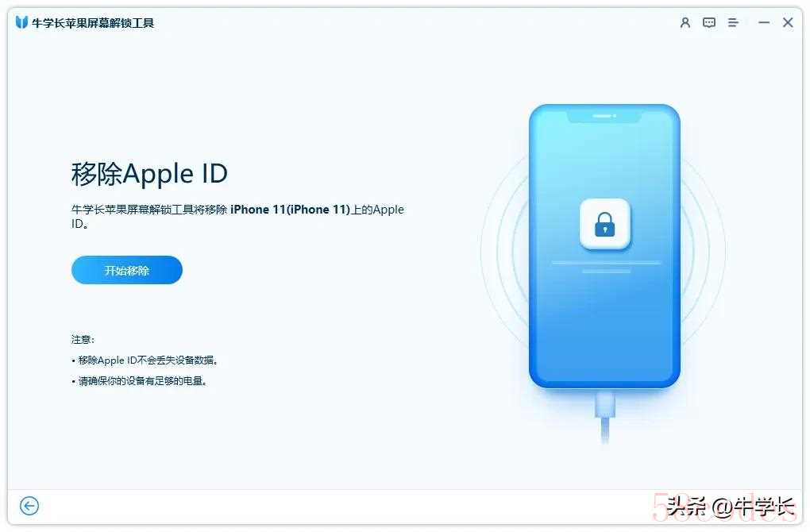Click the padlock icon on the phone

(x=605, y=224)
